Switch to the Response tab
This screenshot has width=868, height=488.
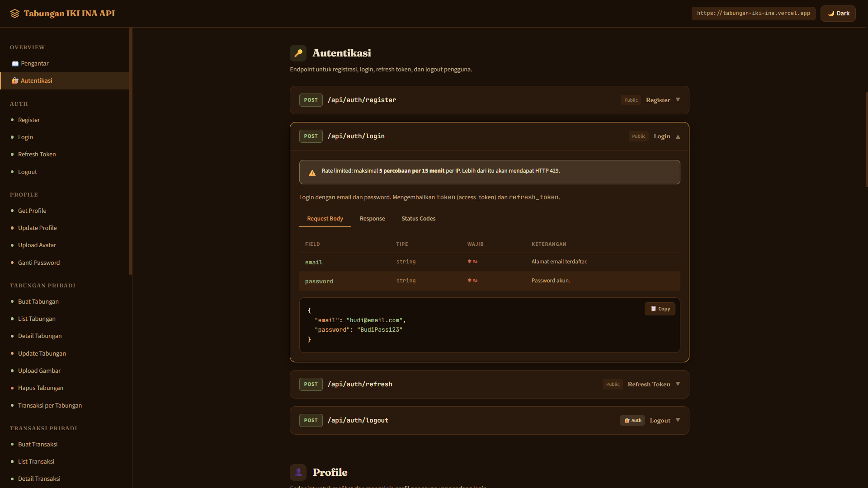pyautogui.click(x=373, y=219)
